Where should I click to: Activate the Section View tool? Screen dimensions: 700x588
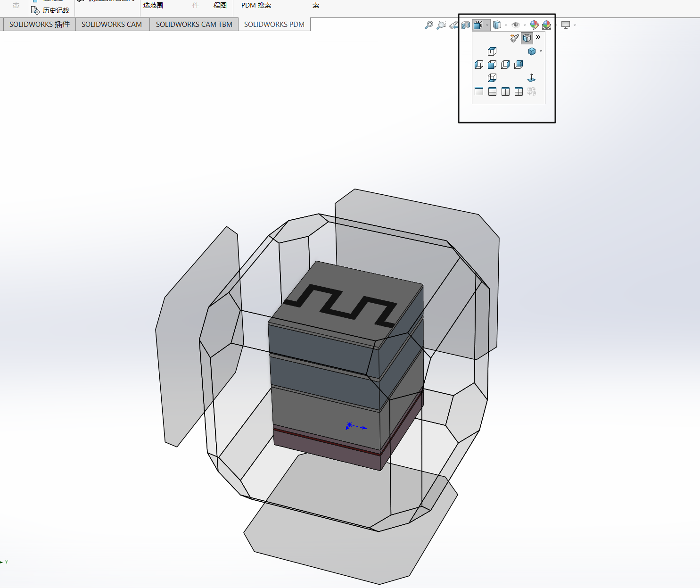[x=466, y=25]
